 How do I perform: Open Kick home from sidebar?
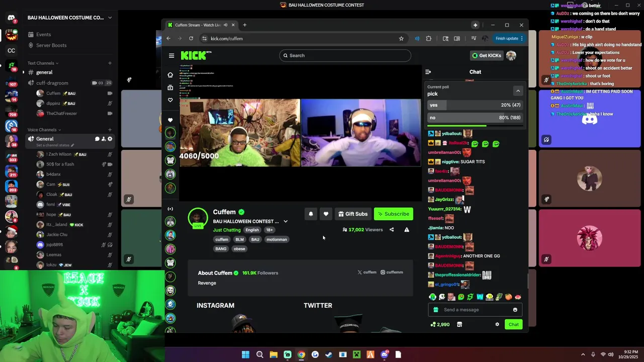point(170,75)
